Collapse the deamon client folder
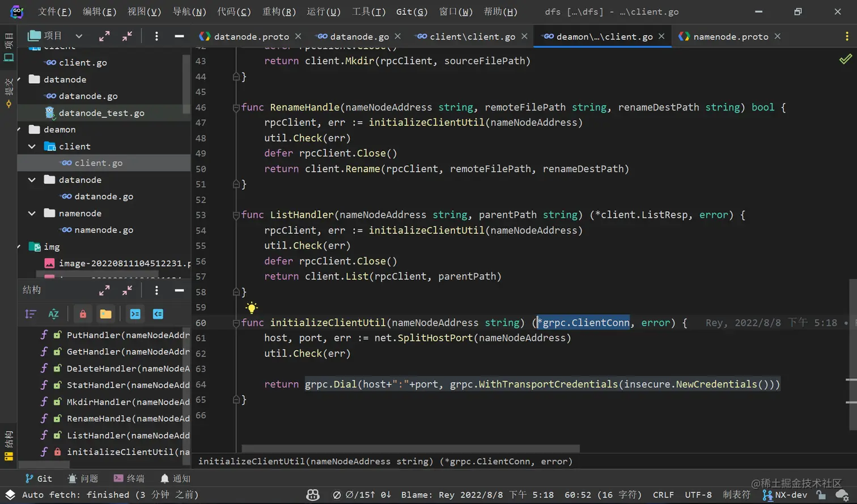The width and height of the screenshot is (857, 504). tap(32, 146)
